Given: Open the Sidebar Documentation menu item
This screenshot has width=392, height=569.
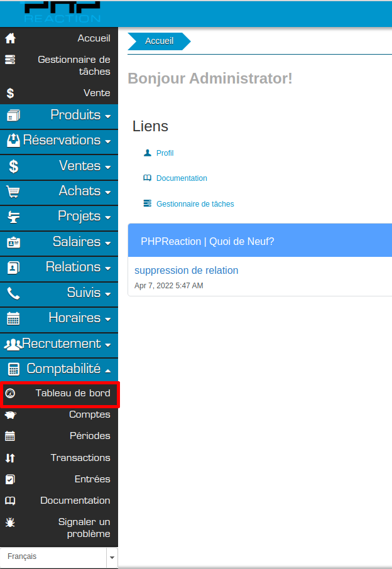Looking at the screenshot, I should [x=75, y=501].
